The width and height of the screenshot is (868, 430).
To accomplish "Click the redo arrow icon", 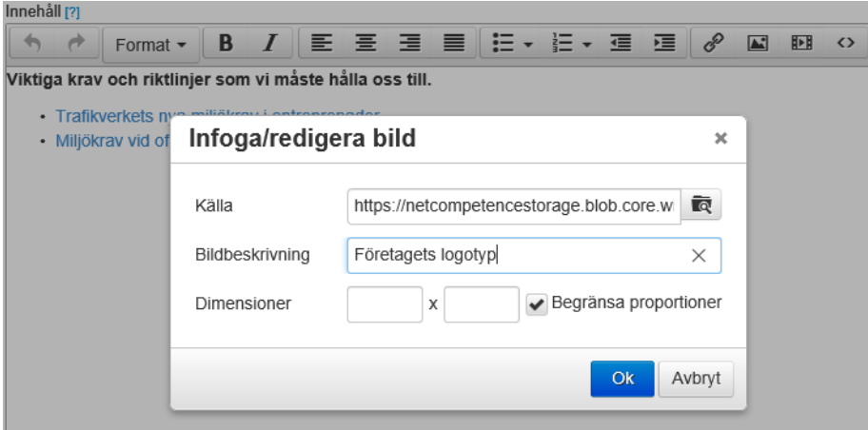I will pyautogui.click(x=78, y=44).
